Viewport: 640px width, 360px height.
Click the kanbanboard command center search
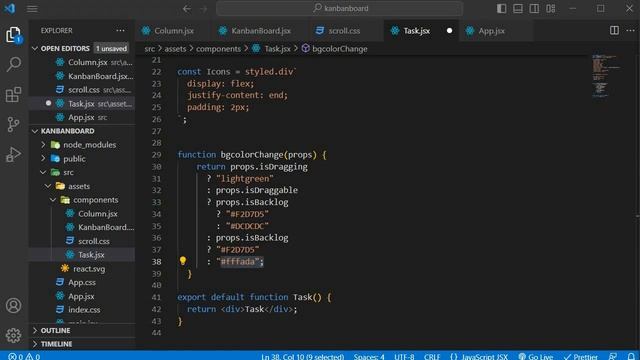tap(340, 9)
